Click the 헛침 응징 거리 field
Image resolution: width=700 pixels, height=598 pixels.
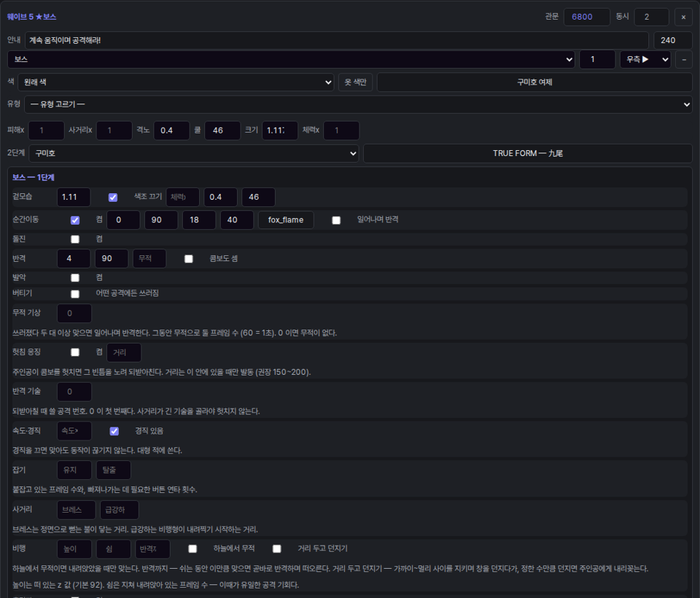[124, 352]
